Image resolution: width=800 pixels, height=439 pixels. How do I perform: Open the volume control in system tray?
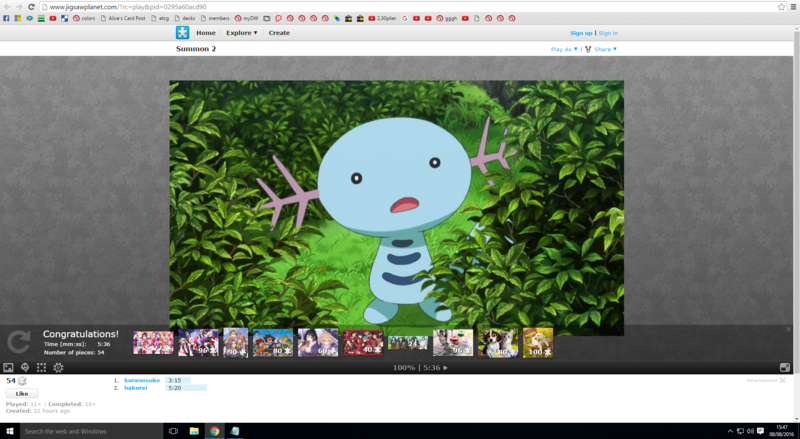(x=750, y=431)
